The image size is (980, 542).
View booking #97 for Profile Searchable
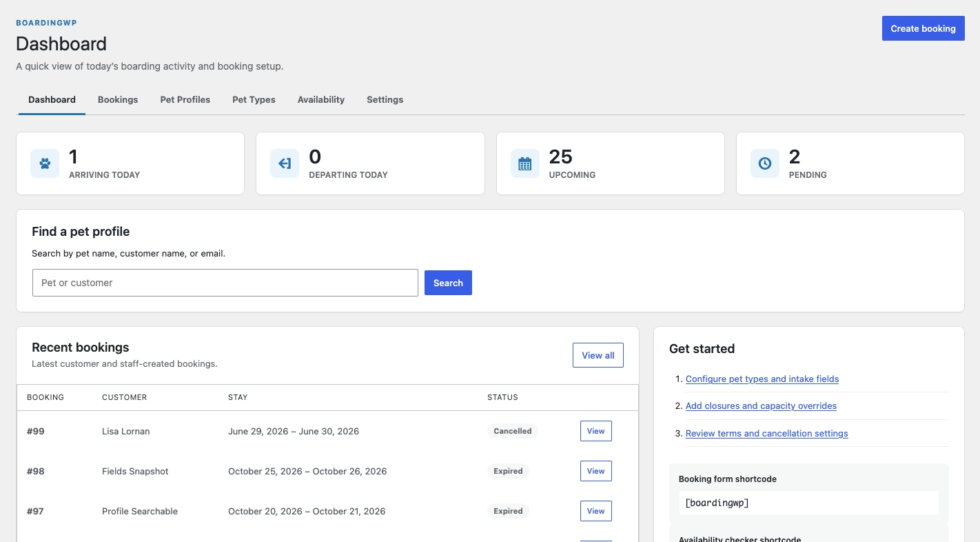[x=595, y=511]
